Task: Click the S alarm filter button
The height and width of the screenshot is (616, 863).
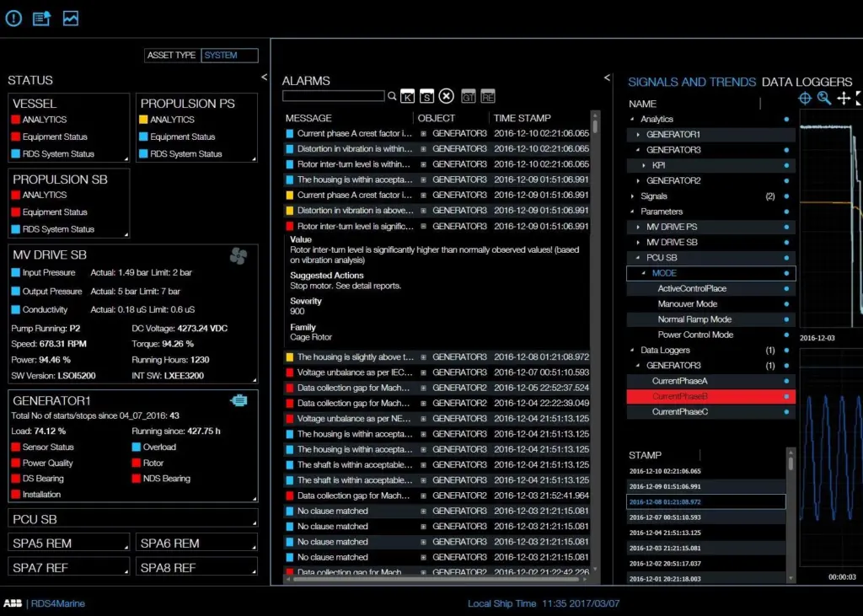Action: (426, 96)
